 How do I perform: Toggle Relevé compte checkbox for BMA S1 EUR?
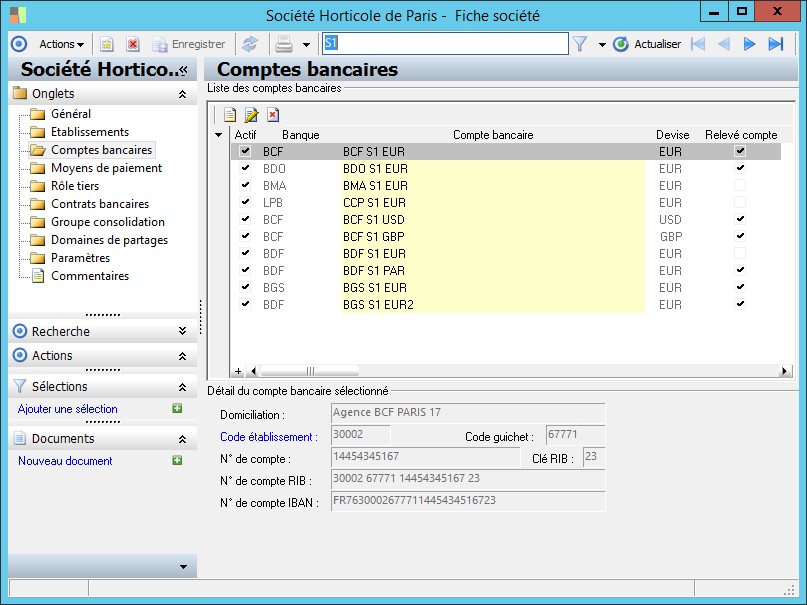coord(739,185)
